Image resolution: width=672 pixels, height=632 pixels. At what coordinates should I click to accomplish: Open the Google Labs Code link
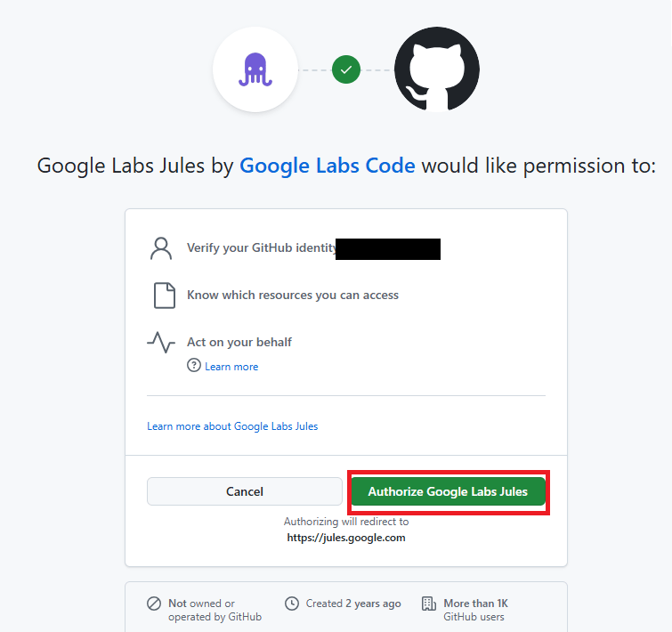pyautogui.click(x=327, y=166)
